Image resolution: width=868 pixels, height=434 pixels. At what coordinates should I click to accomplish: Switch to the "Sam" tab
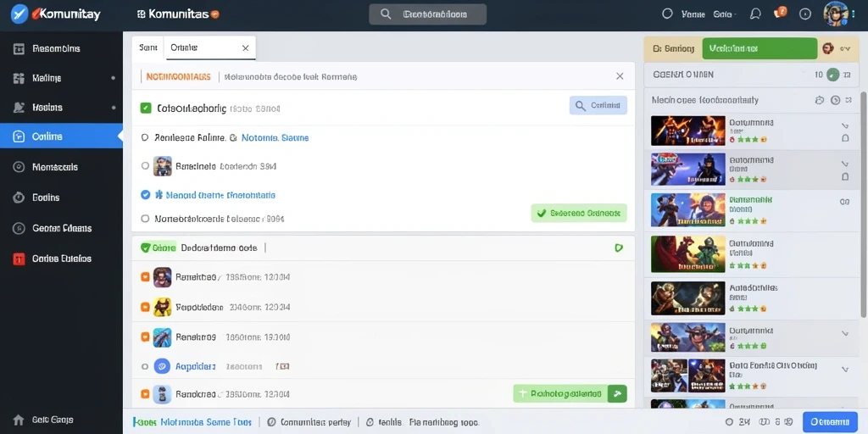point(147,47)
